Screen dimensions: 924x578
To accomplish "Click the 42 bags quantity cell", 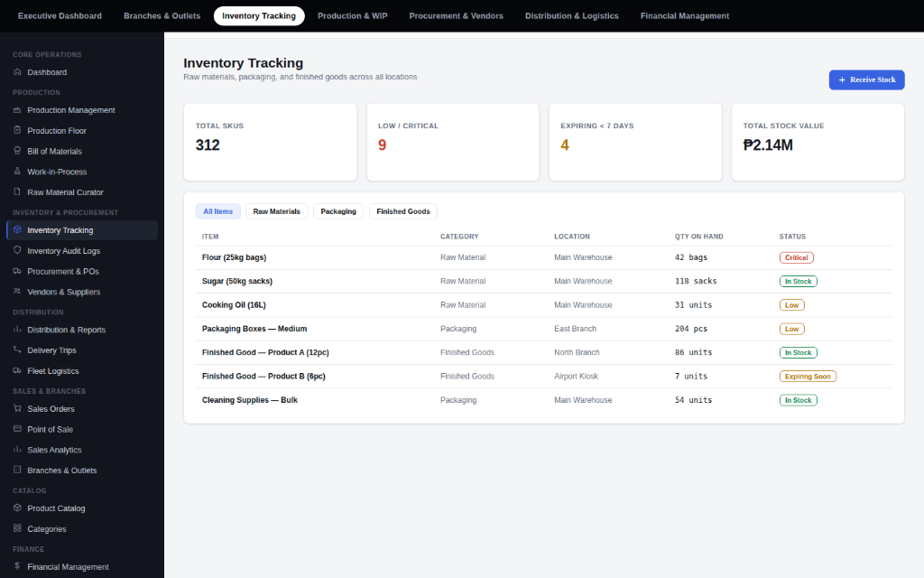I will [x=690, y=257].
